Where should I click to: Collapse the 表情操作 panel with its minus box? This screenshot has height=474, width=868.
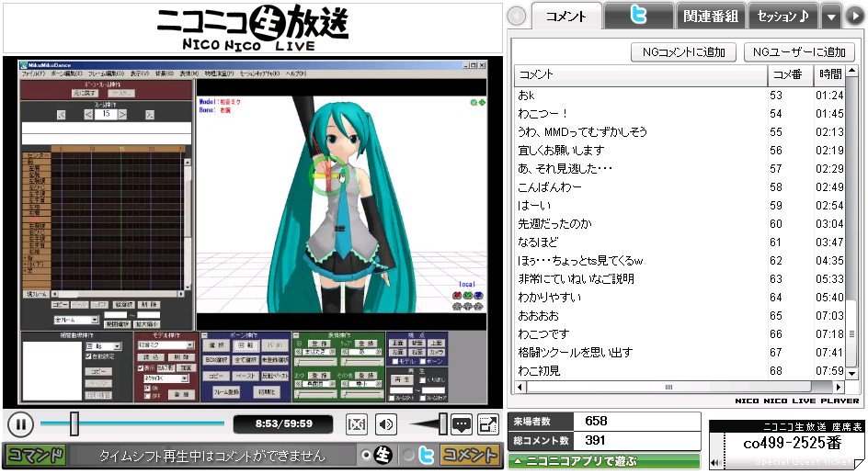(296, 335)
